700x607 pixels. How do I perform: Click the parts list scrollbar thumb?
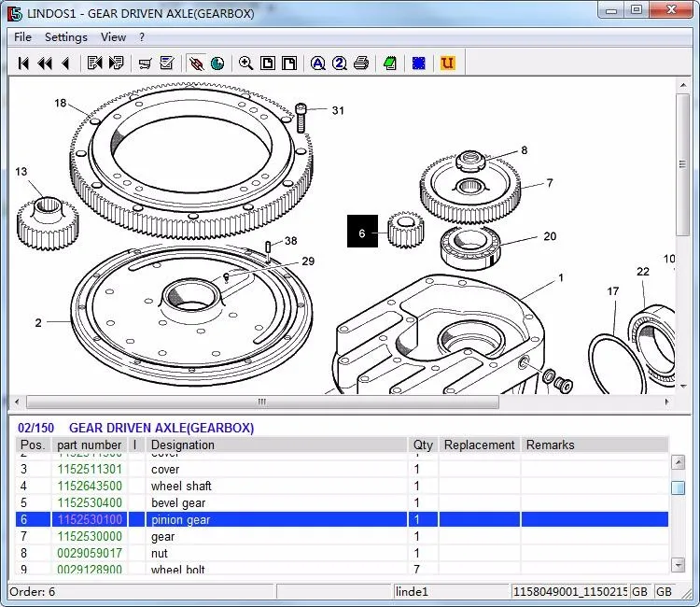[679, 487]
